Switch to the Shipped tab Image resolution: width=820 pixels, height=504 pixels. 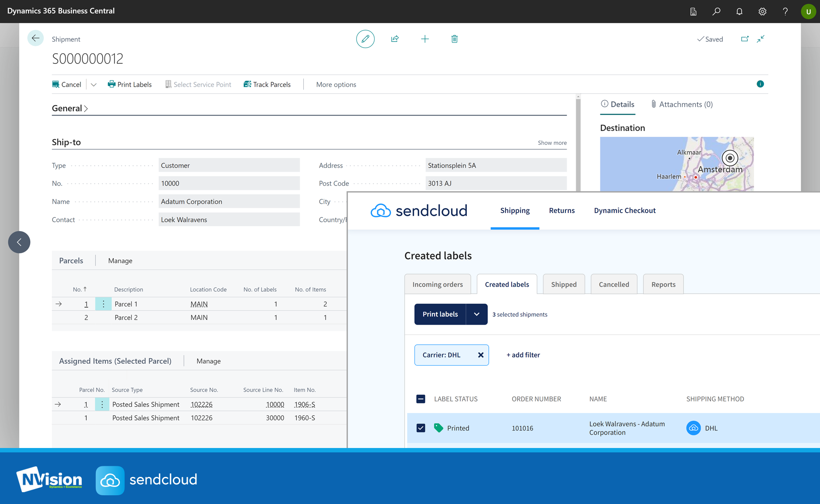(x=564, y=284)
